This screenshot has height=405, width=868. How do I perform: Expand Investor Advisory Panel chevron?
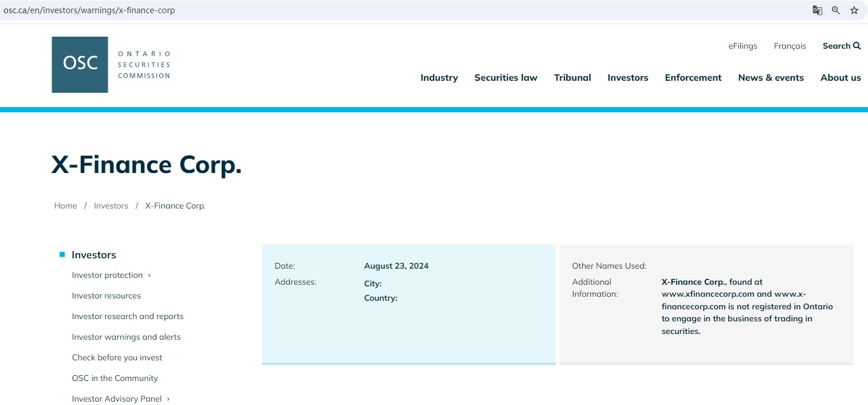tap(168, 399)
